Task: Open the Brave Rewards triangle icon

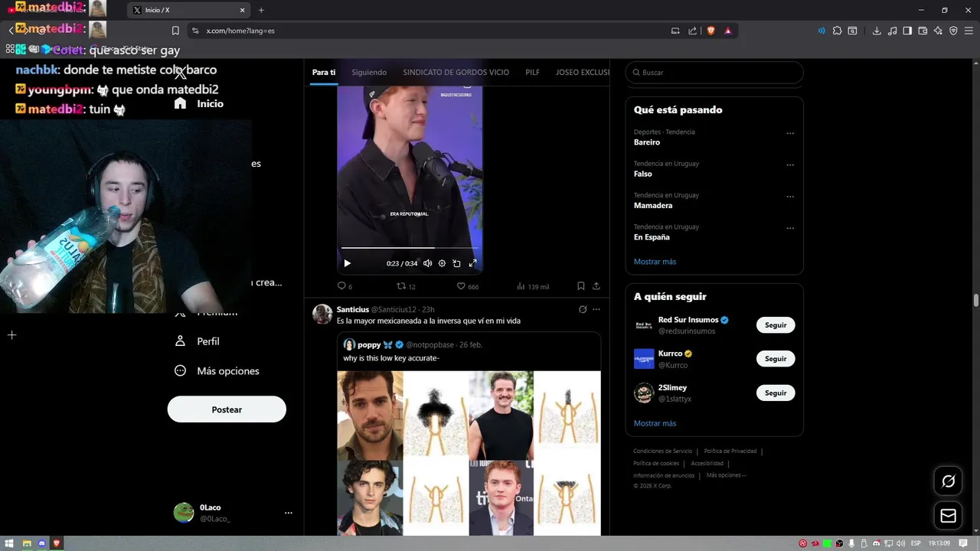Action: click(728, 31)
